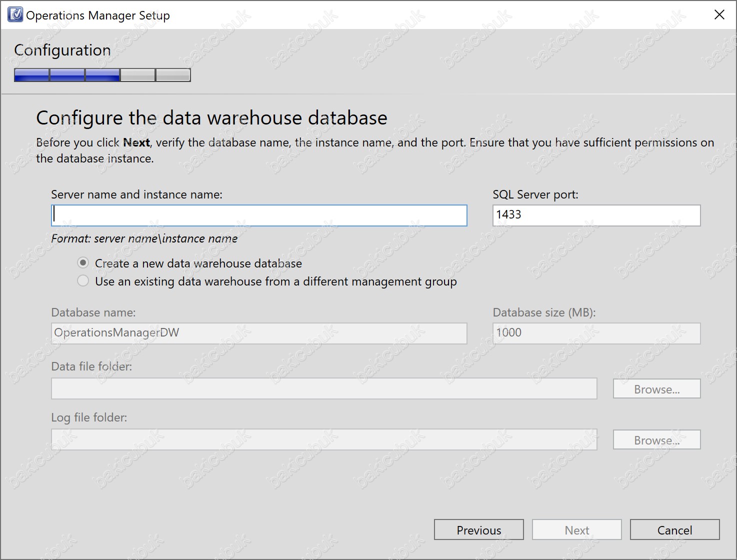This screenshot has width=737, height=560.
Task: Click the Database size (MB) label
Action: 544,313
